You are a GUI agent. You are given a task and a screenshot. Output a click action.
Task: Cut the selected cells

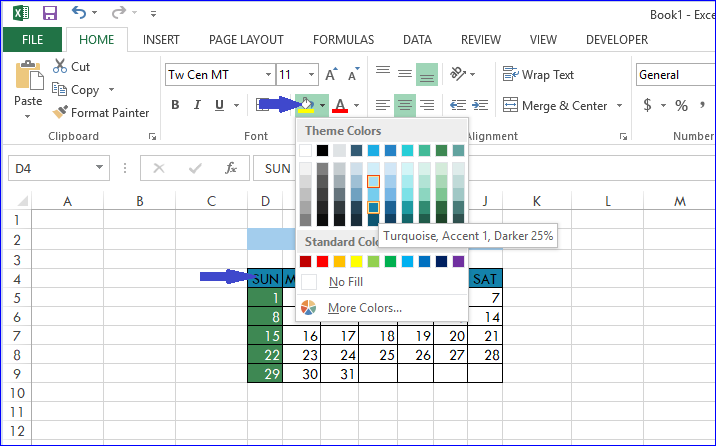(72, 67)
